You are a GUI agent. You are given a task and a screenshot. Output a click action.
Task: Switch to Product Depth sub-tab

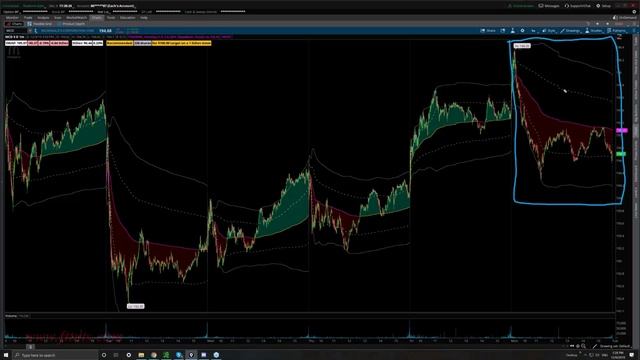click(x=71, y=24)
